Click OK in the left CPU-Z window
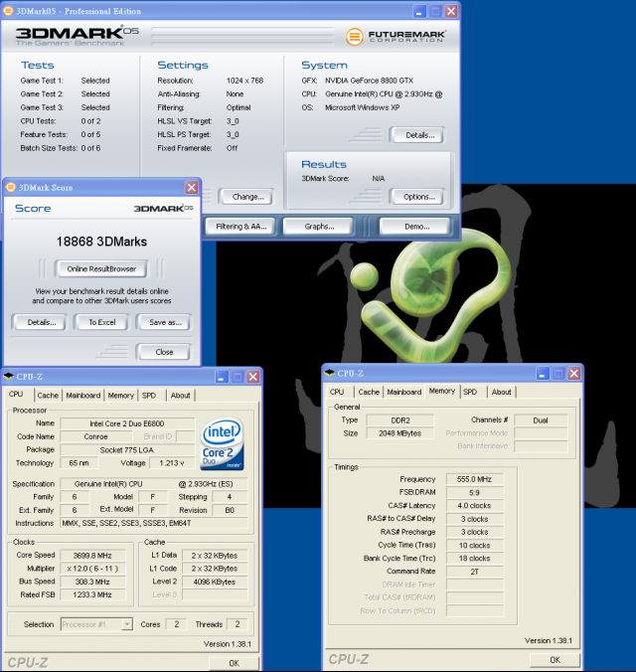 point(234,663)
